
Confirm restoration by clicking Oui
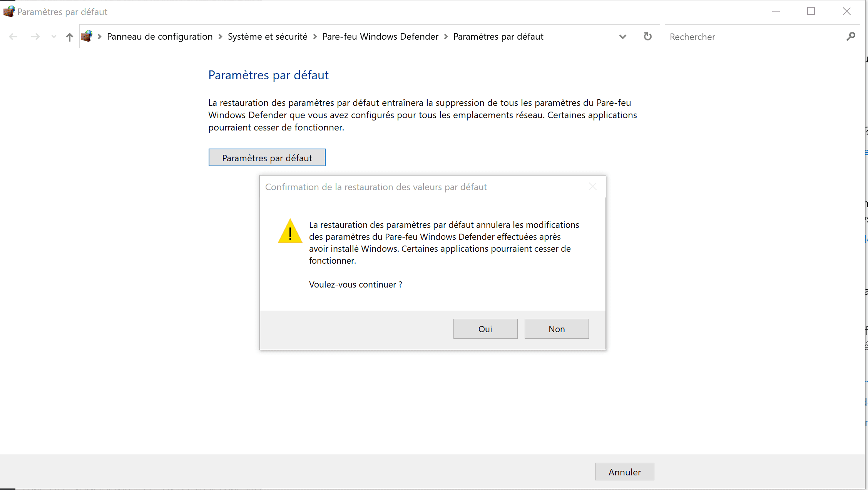tap(485, 328)
